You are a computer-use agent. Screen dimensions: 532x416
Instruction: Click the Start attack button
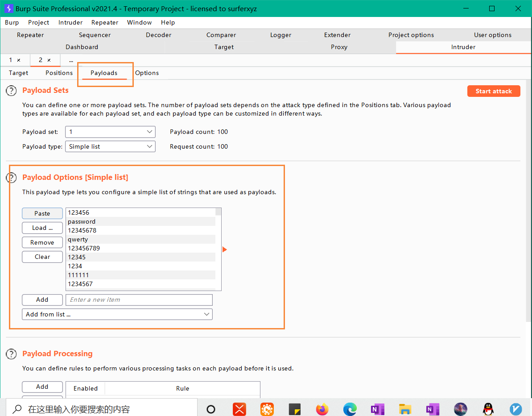click(493, 91)
